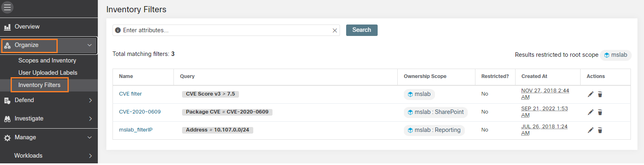Screen dimensions: 644x165
Task: Clear the attributes search with X icon
Action: coord(335,31)
